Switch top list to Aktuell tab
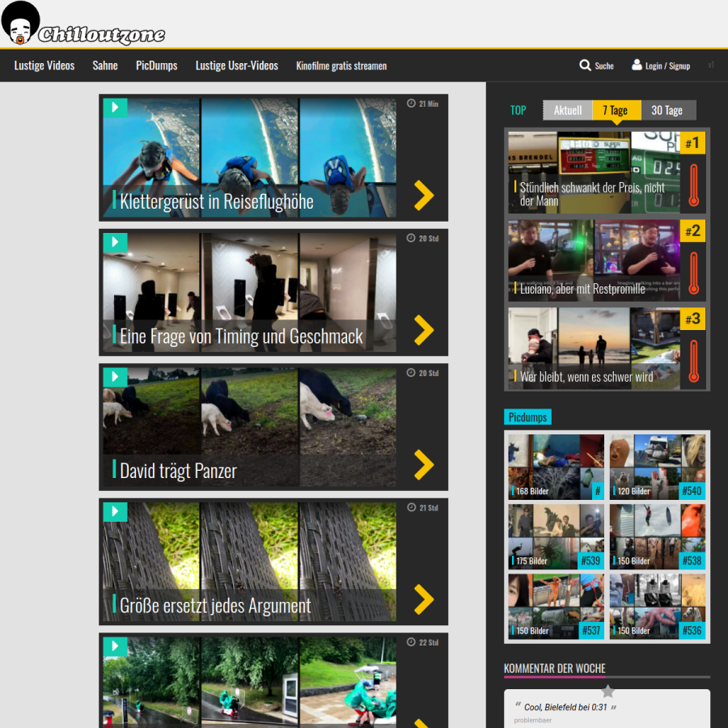 pyautogui.click(x=567, y=110)
